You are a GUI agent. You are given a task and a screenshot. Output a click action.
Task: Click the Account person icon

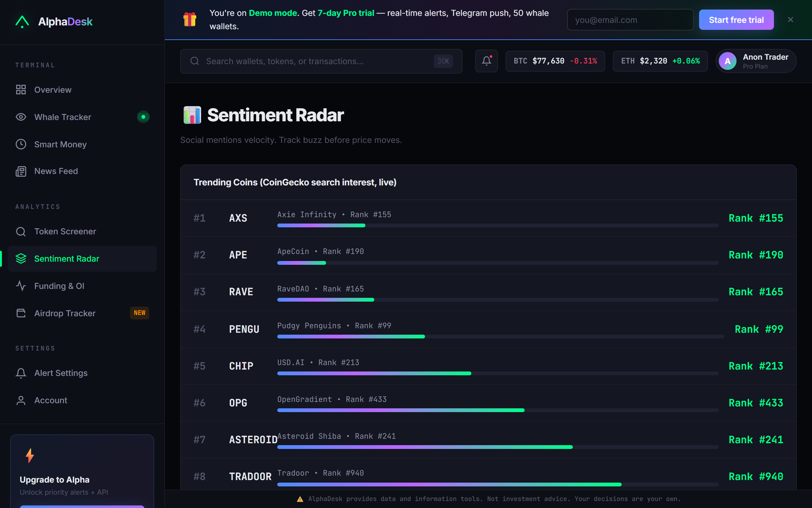pos(21,400)
